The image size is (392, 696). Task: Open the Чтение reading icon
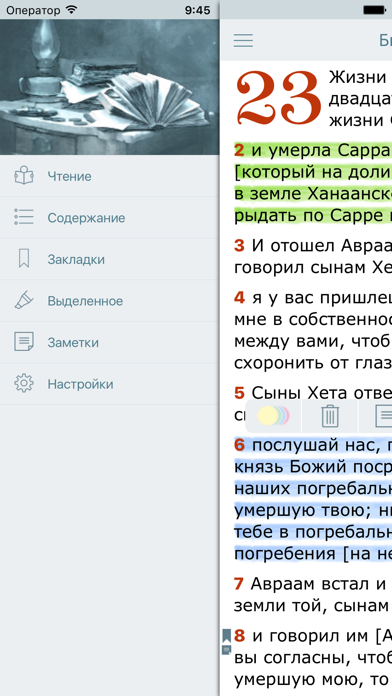(x=24, y=176)
